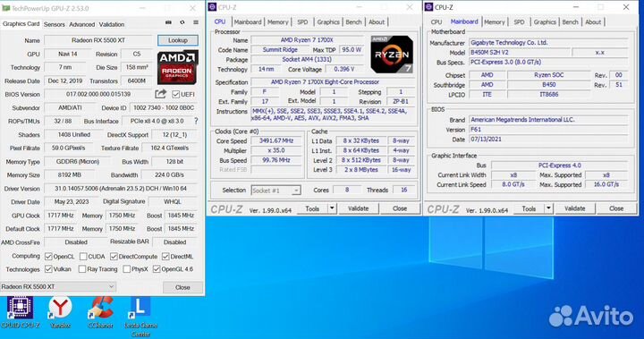Open the Lesta Game Center desktop shortcut
The width and height of the screenshot is (644, 339).
click(141, 318)
